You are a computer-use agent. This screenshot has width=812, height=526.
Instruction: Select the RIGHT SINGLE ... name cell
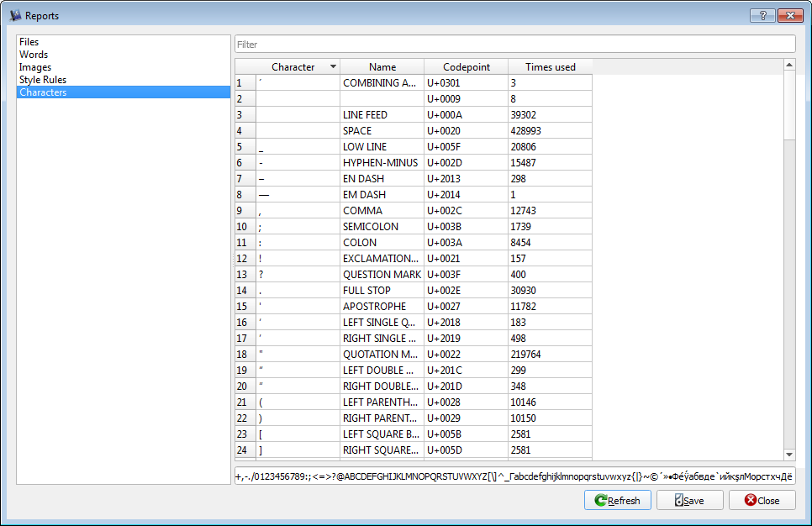[382, 338]
